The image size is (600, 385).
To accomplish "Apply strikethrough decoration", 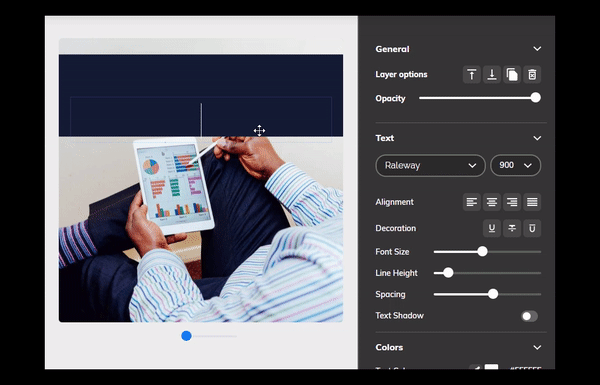I will tap(512, 228).
